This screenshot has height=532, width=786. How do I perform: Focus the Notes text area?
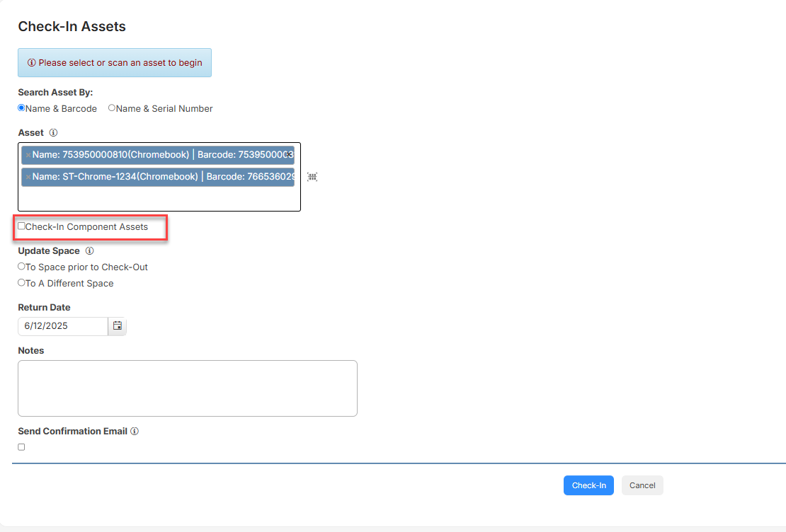(x=187, y=388)
